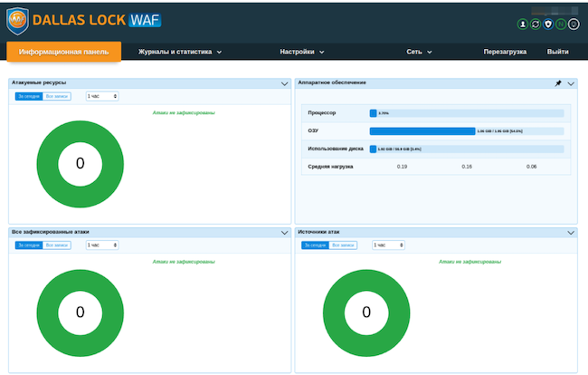Pin the Аппаратное обеспечение panel
Screen dimensions: 588x375
click(x=558, y=83)
